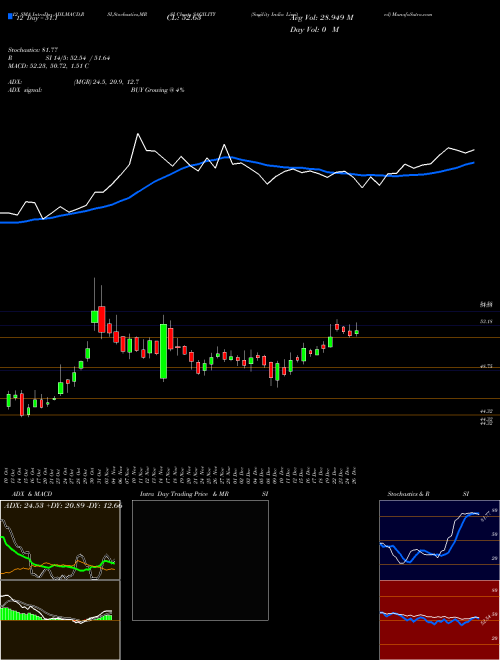Viewport: 500px width, 660px height.
Task: Click the white price line peak on the SMA chart
Action: (x=138, y=134)
